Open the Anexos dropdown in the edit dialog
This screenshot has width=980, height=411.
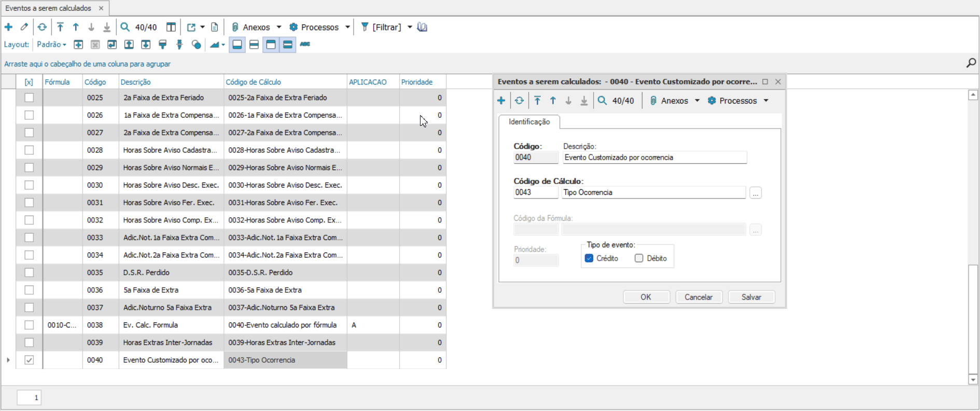pyautogui.click(x=697, y=101)
